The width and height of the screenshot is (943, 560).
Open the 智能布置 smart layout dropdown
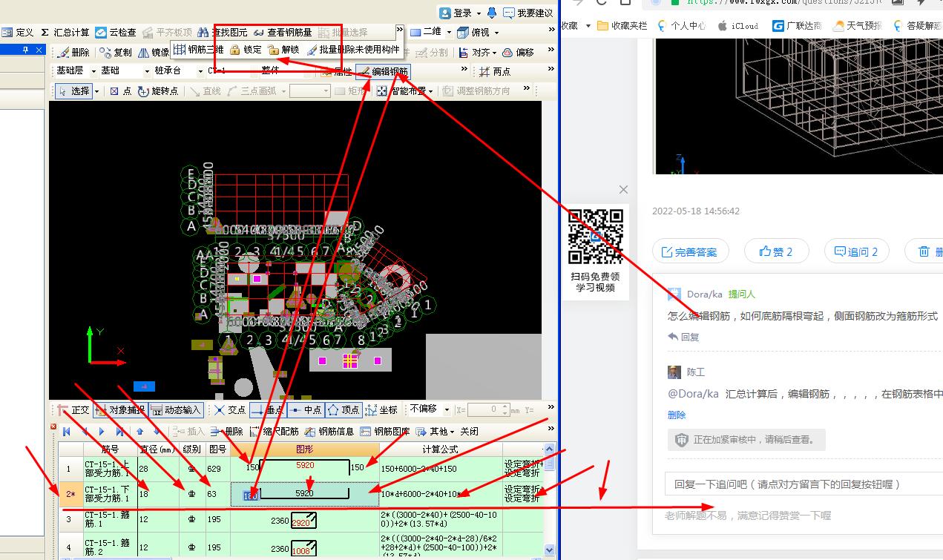tap(431, 91)
